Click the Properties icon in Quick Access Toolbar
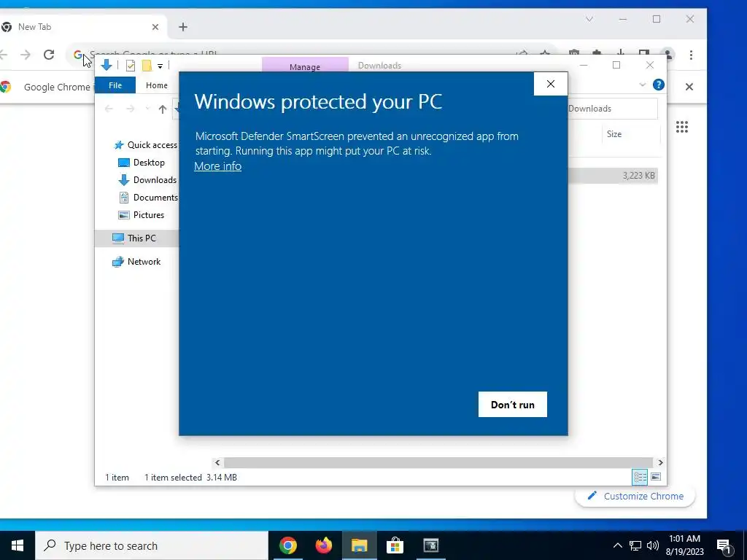This screenshot has width=747, height=560. 131,66
